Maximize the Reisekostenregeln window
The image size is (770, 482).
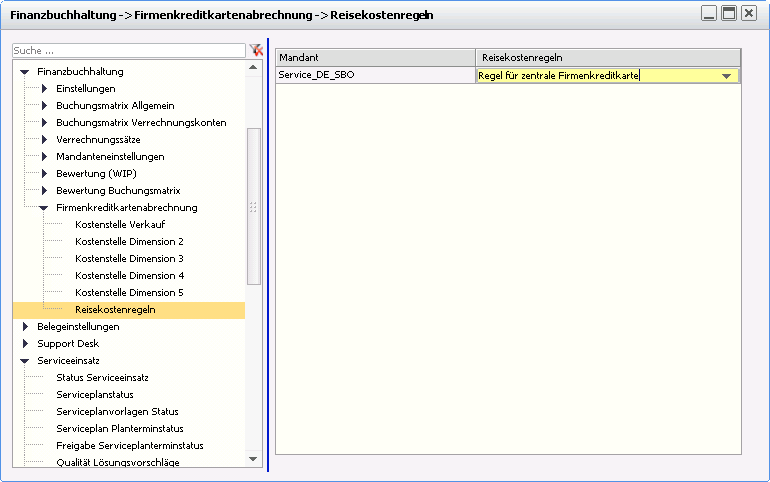point(729,14)
